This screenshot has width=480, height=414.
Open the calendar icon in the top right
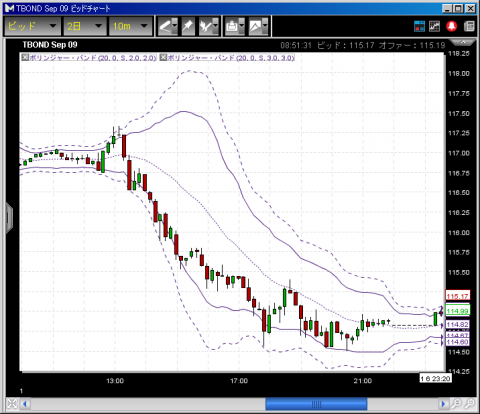click(x=419, y=26)
